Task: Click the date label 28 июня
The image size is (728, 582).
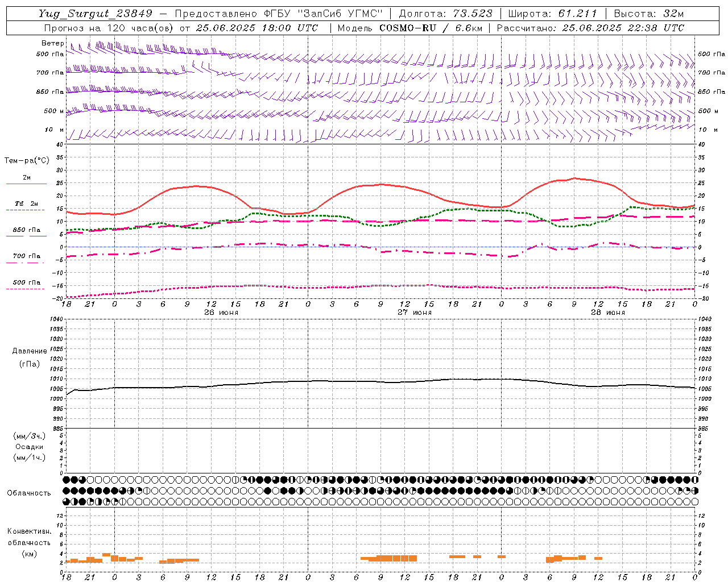Action: [x=608, y=313]
